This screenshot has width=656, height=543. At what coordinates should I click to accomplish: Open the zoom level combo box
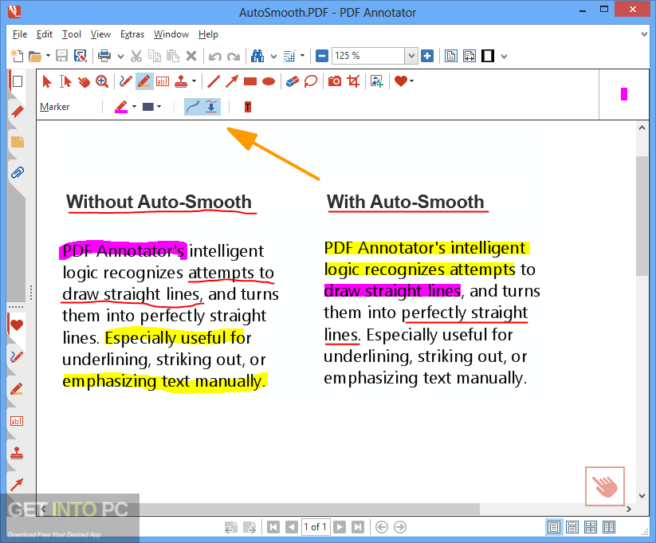coord(374,56)
